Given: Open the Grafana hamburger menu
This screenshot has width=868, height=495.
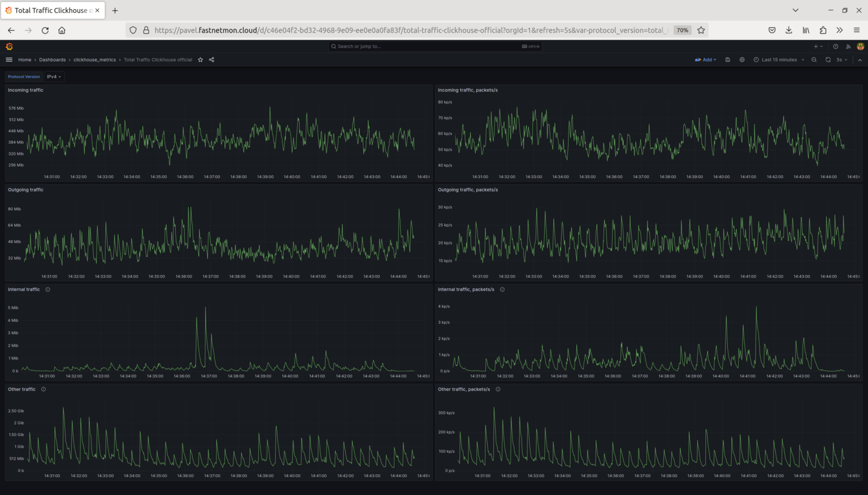Looking at the screenshot, I should point(9,59).
